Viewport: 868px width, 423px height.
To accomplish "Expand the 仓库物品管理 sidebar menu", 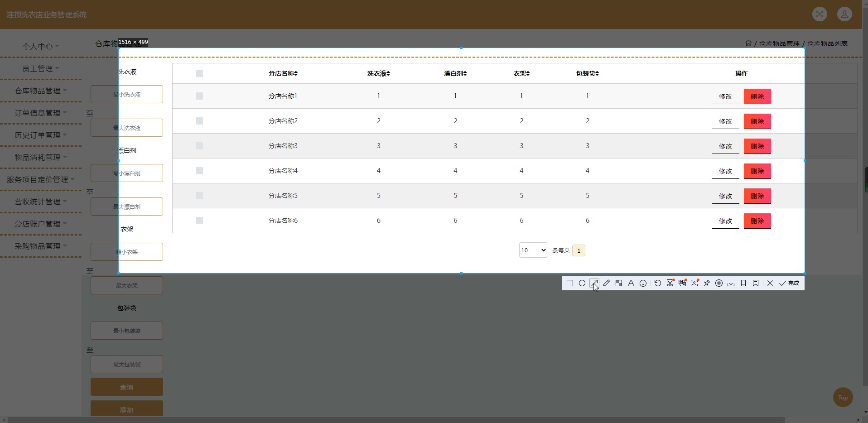I will (41, 91).
